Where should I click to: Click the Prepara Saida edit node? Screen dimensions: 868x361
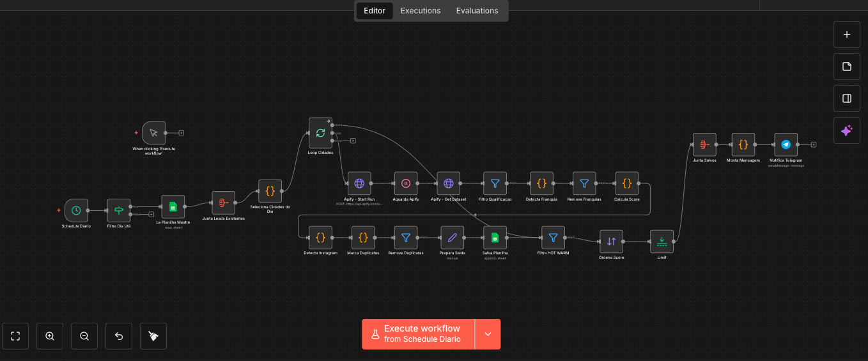[452, 238]
